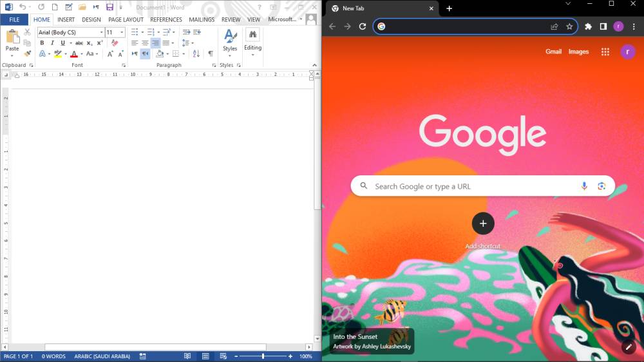
Task: Click ARABIC (SAUDI ARABIA) language in status bar
Action: (102, 356)
